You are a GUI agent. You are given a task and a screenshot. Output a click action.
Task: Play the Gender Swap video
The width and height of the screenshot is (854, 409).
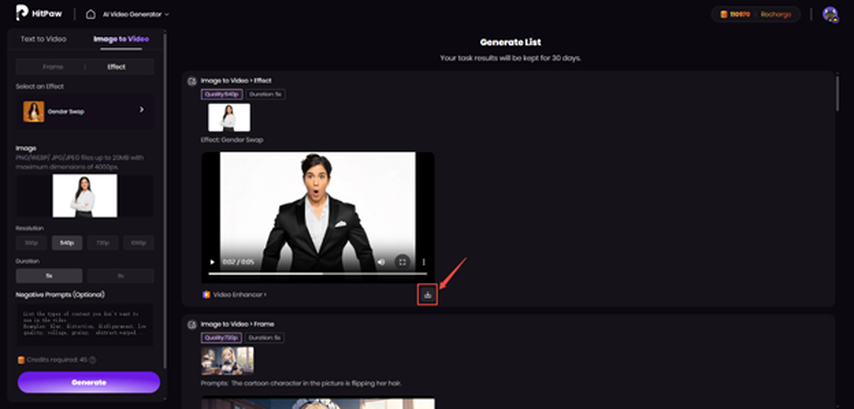[x=212, y=262]
